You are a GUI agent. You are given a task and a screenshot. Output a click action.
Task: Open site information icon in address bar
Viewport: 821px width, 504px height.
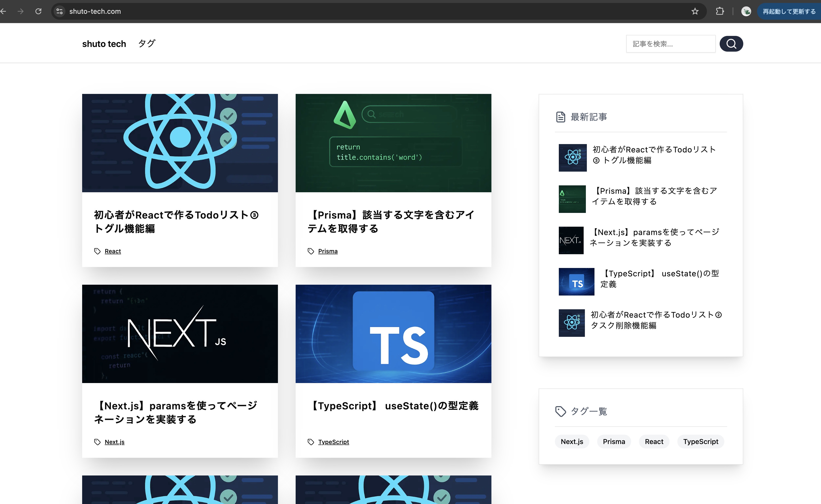pos(59,11)
